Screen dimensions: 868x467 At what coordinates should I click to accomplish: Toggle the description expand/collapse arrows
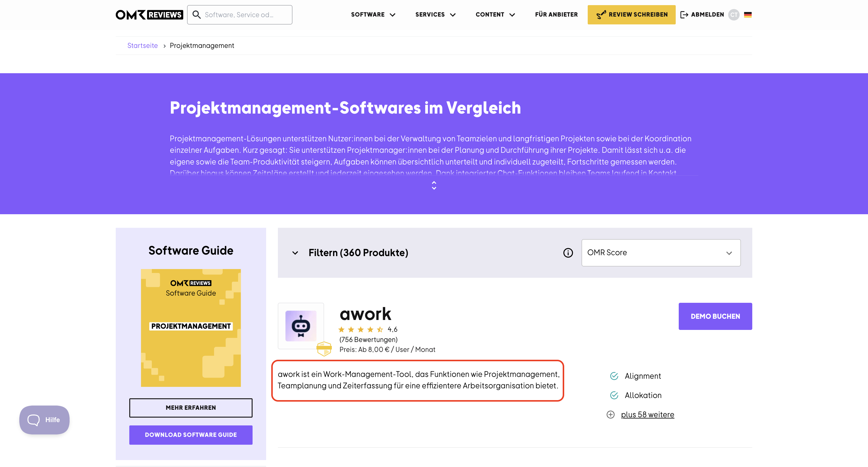pos(434,185)
